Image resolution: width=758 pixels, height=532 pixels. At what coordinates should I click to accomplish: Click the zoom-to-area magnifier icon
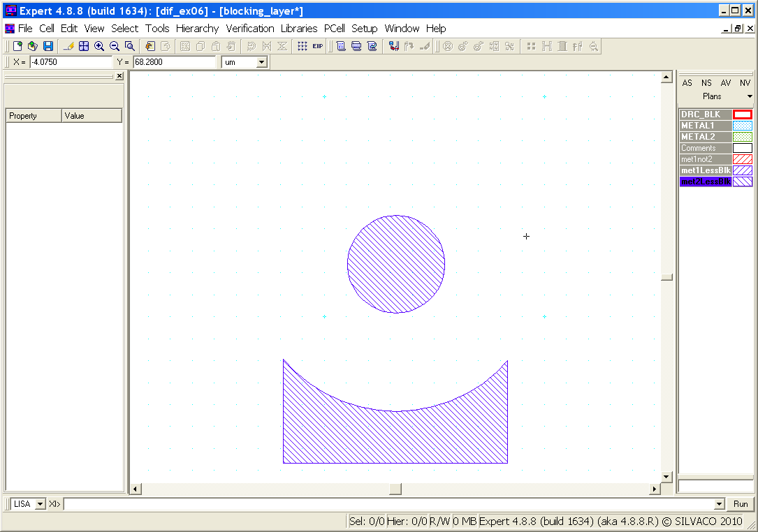tap(130, 46)
